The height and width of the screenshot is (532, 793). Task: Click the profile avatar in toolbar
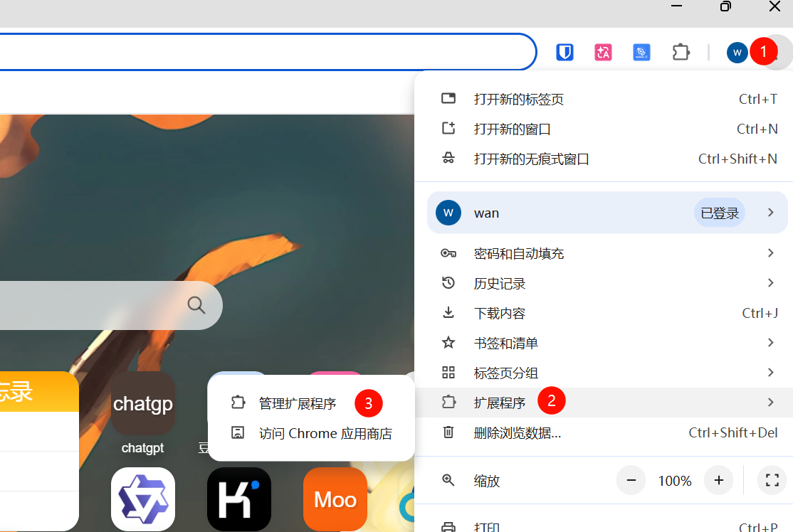pyautogui.click(x=737, y=52)
